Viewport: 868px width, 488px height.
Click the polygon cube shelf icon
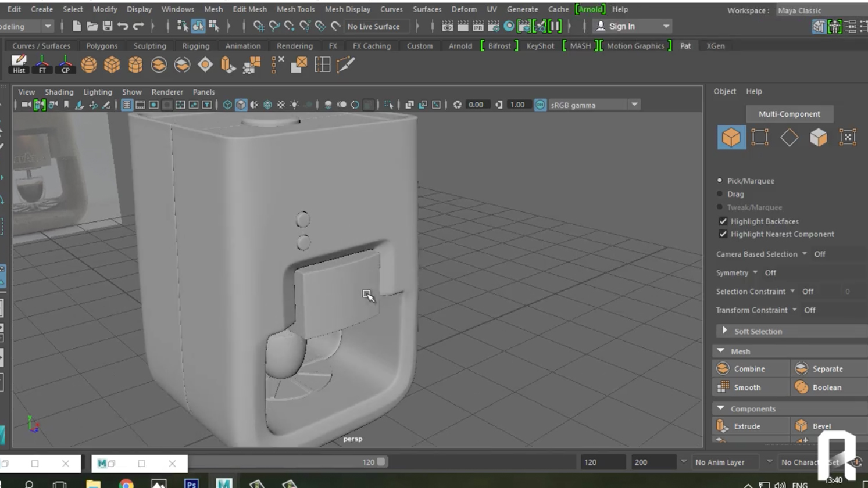coord(112,64)
